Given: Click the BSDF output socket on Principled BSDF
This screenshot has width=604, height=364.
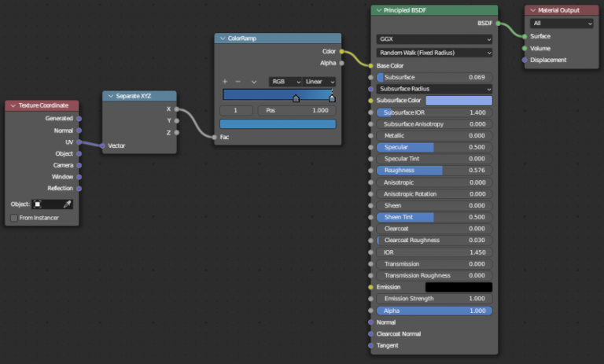Looking at the screenshot, I should click(497, 24).
